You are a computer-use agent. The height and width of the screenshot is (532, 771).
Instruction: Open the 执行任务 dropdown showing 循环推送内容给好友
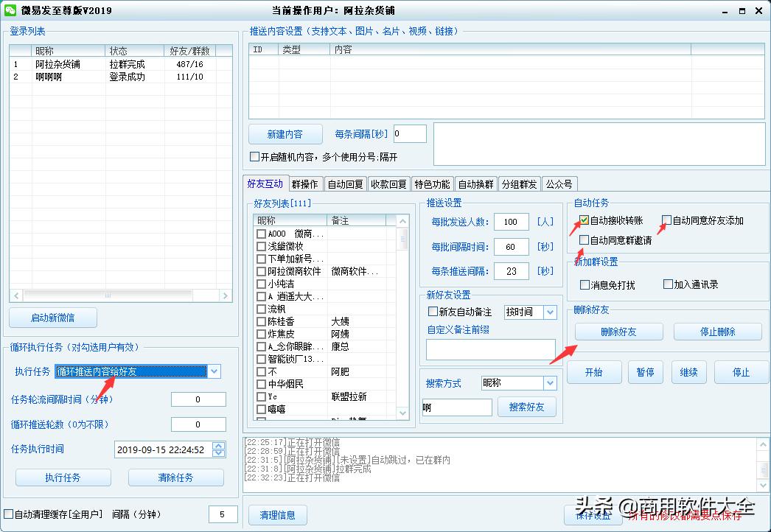(x=213, y=371)
